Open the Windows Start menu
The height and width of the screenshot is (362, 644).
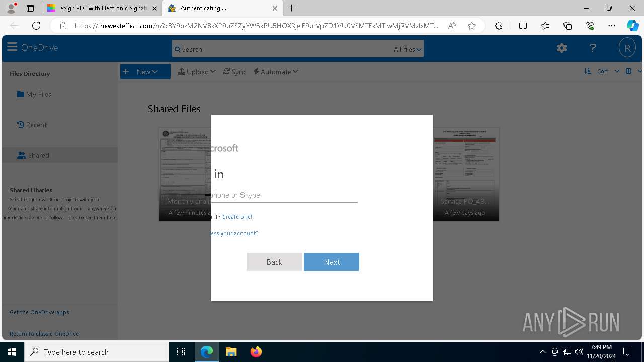point(12,352)
